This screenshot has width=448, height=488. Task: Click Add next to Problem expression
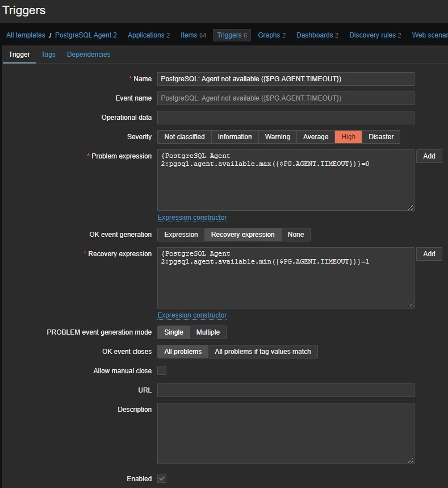429,156
